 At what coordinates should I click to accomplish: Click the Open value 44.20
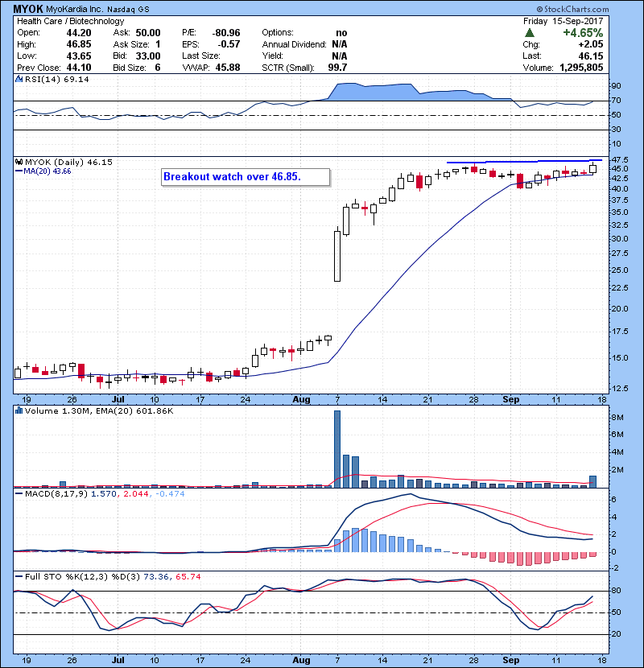click(79, 33)
